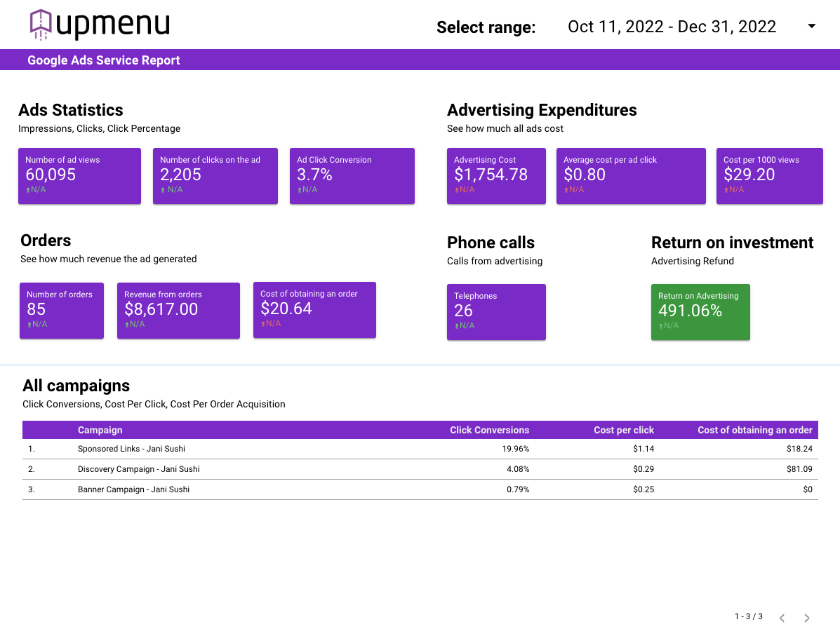Viewport: 840px width, 629px height.
Task: Go to previous page of campaigns table
Action: 782,618
